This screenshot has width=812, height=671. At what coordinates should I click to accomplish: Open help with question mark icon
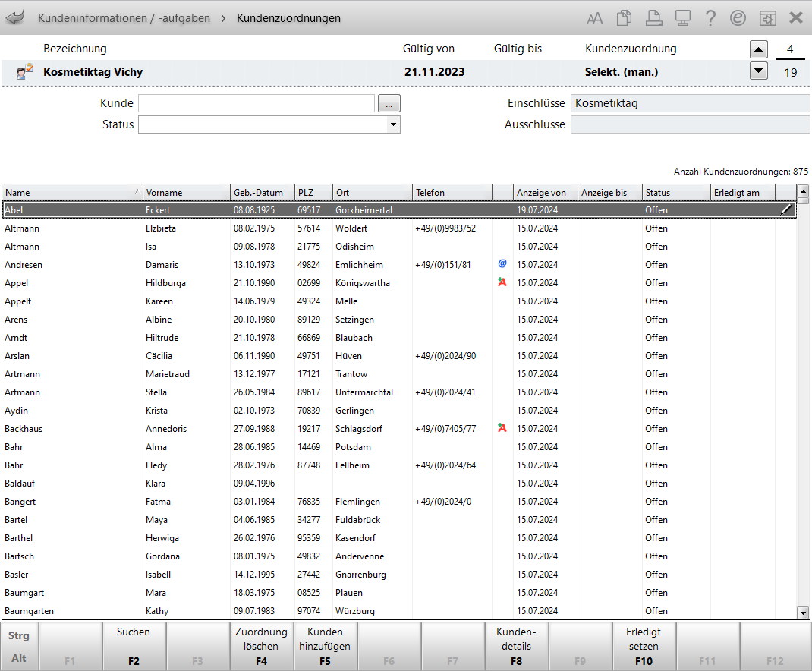tap(710, 18)
